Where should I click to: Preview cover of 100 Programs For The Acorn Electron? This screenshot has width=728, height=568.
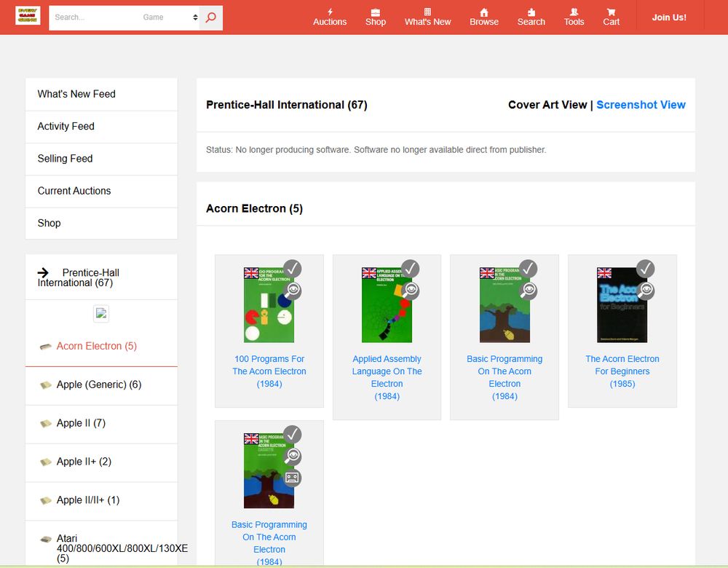pos(293,291)
